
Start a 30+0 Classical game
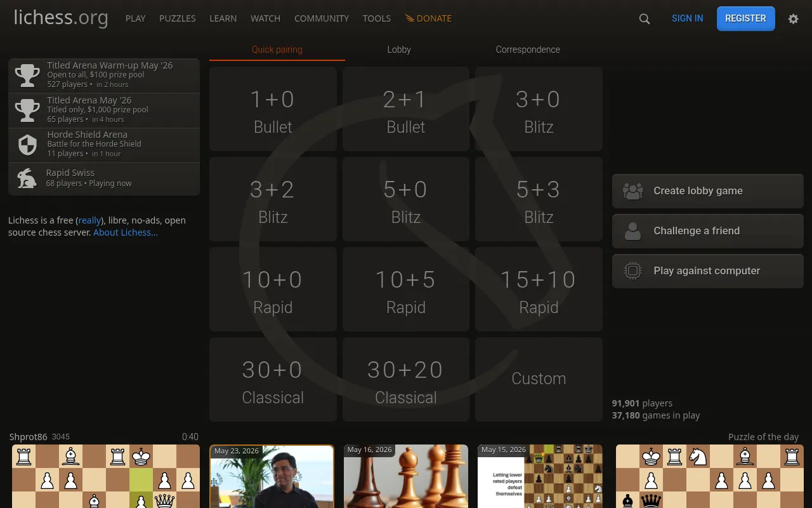(x=273, y=380)
